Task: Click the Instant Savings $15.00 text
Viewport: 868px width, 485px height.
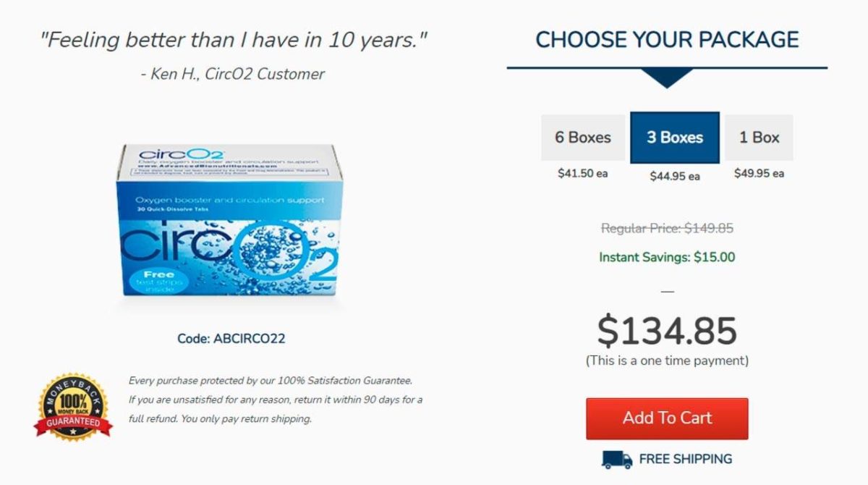Action: coord(666,257)
